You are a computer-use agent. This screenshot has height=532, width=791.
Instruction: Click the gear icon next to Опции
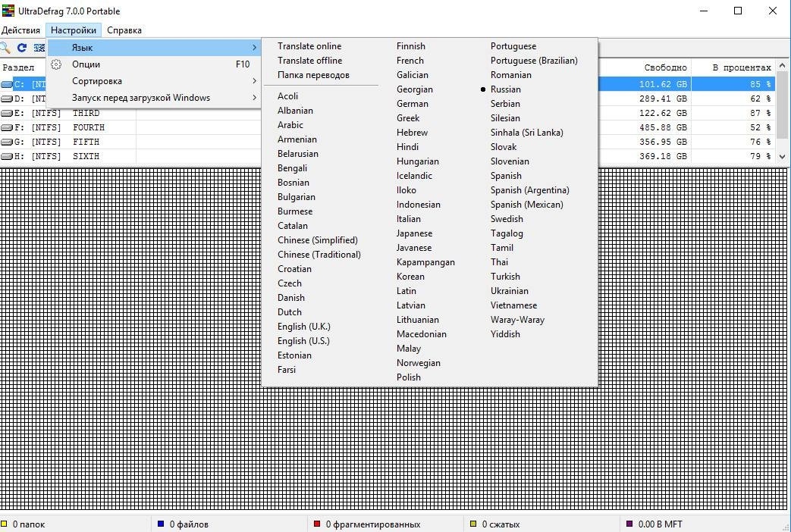(56, 64)
